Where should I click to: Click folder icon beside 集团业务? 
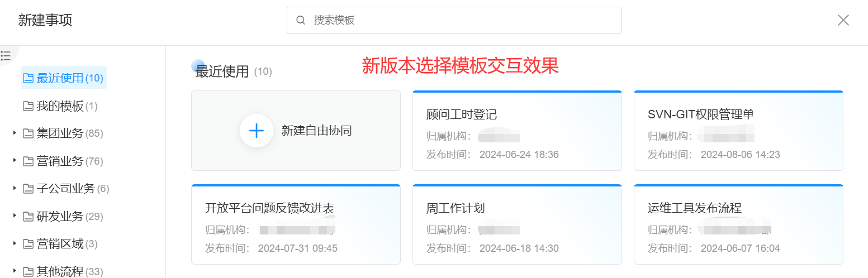pos(28,133)
